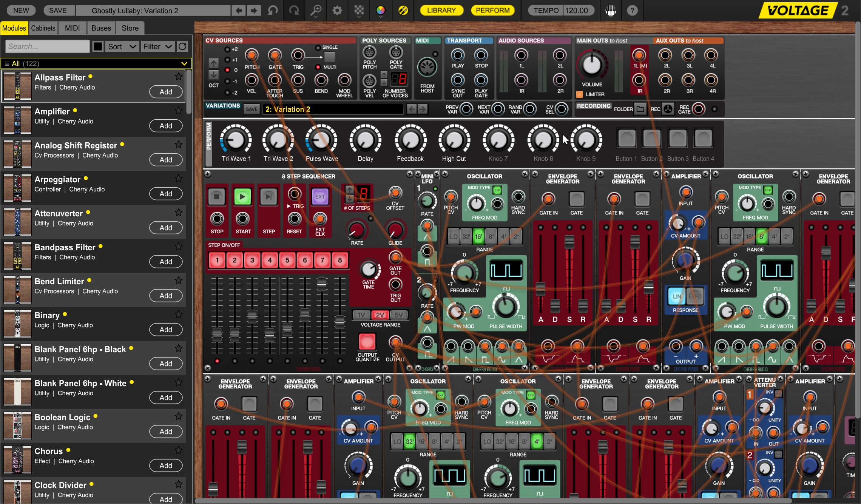This screenshot has height=504, width=861.
Task: Load the previous preset arrow
Action: click(239, 11)
